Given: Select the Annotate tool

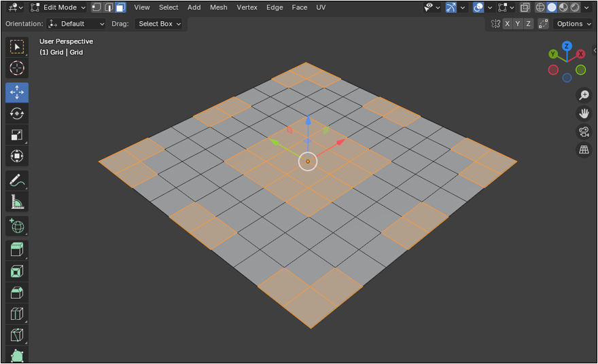Looking at the screenshot, I should click(x=17, y=181).
